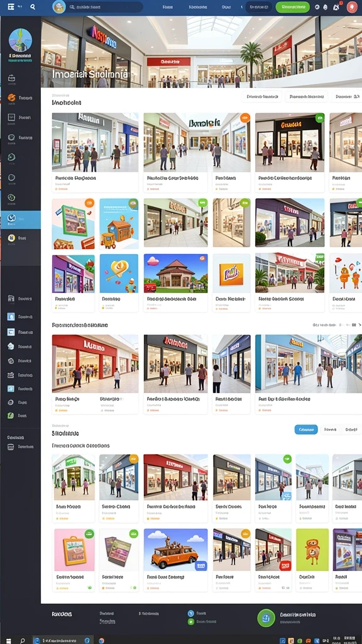The height and width of the screenshot is (644, 362).
Task: Open the first outlined dropdown below the banner
Action: (x=262, y=97)
